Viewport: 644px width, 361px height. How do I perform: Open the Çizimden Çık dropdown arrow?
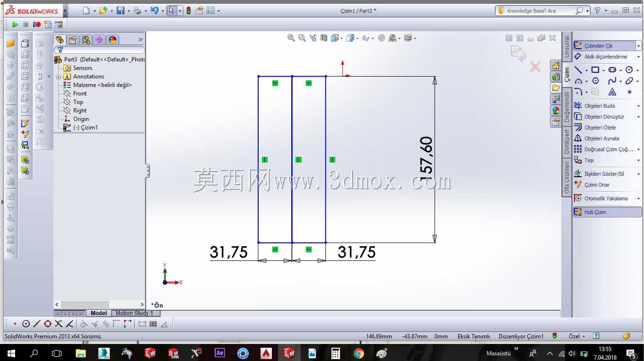[x=639, y=46]
